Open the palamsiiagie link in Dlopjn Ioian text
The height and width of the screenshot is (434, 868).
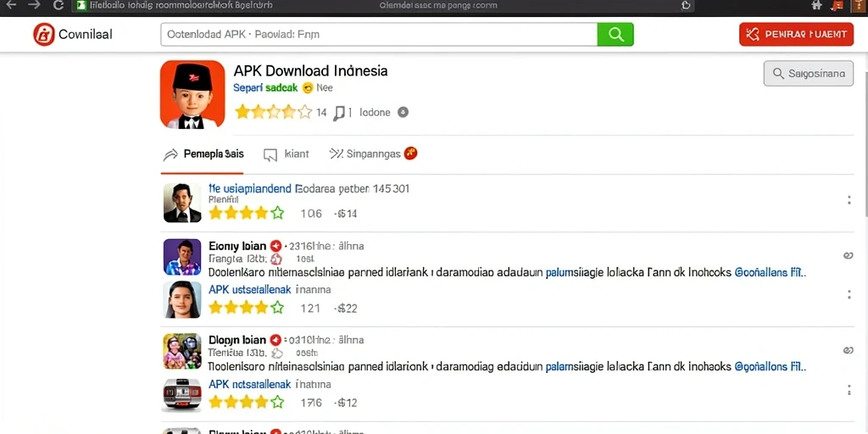[576, 366]
